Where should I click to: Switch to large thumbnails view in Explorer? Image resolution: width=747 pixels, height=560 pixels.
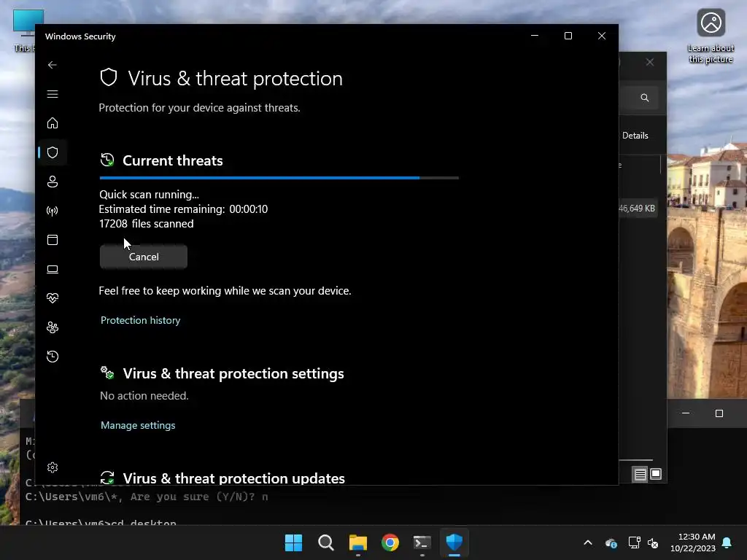[x=656, y=474]
